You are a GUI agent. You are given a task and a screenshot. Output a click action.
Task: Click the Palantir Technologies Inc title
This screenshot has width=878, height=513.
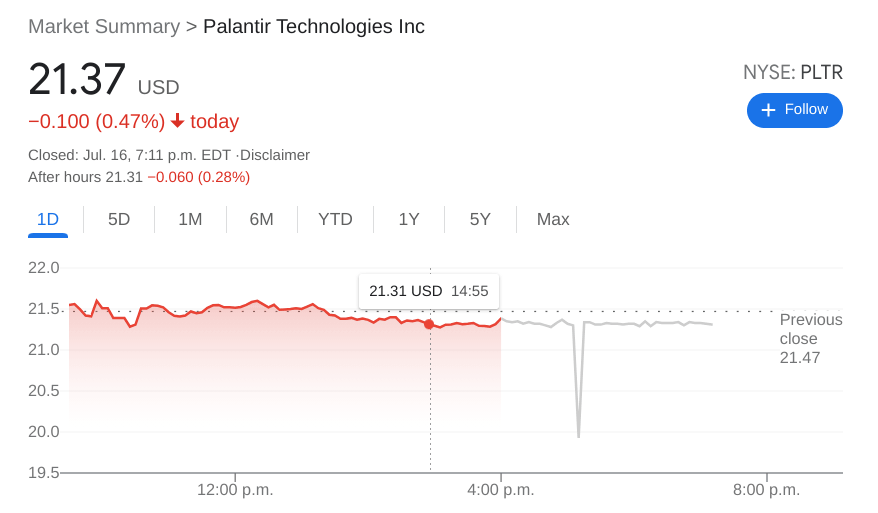click(x=314, y=26)
